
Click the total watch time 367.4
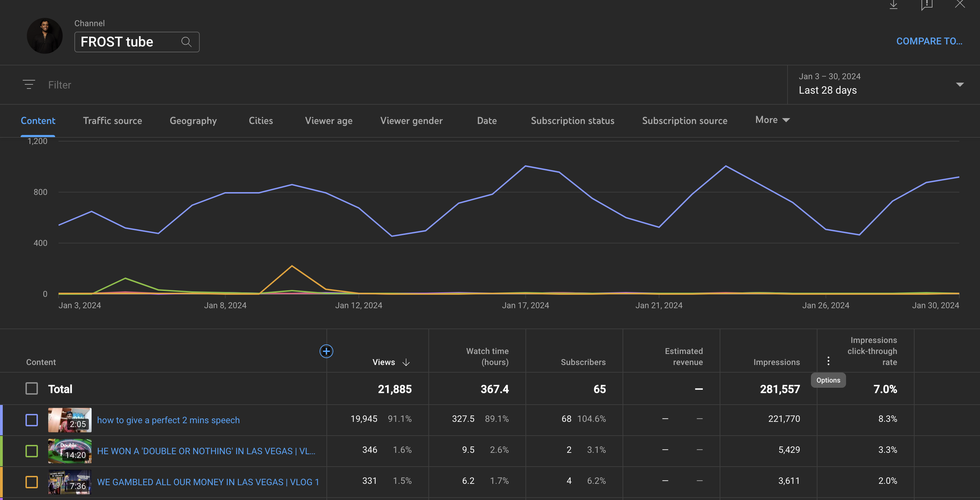pos(494,389)
